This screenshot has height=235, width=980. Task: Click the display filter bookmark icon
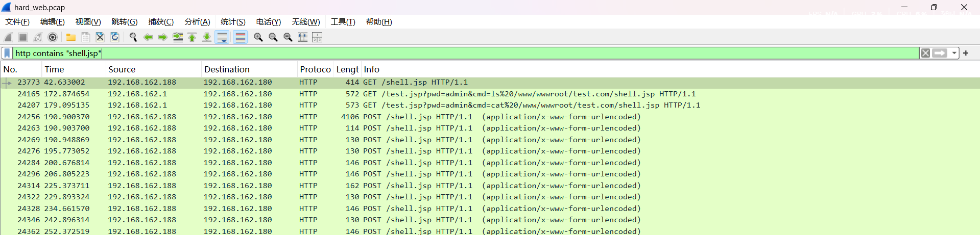7,53
